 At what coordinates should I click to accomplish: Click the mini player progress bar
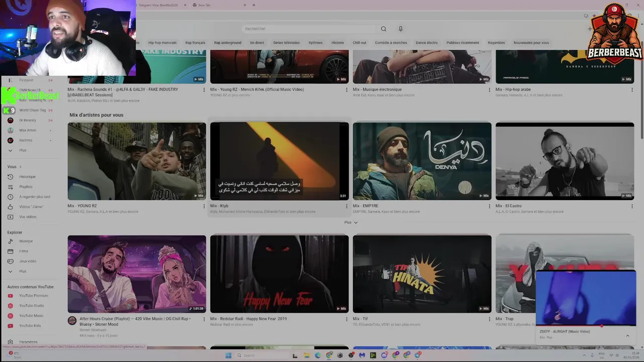(586, 326)
